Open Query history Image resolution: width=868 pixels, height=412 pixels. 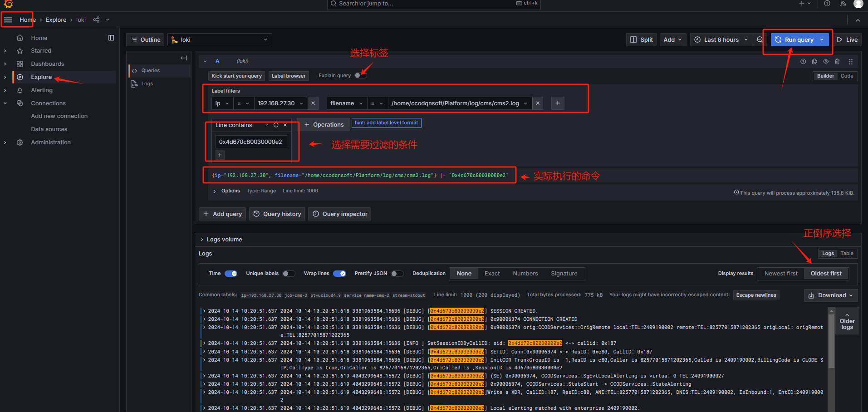click(x=277, y=214)
